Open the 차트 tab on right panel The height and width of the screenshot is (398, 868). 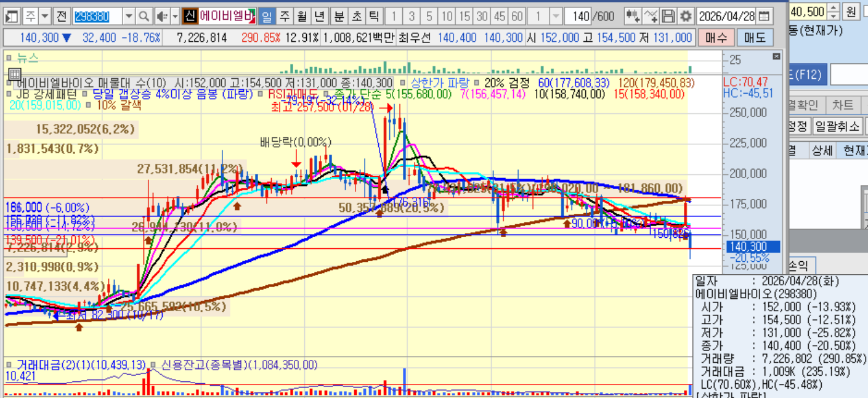(x=842, y=105)
